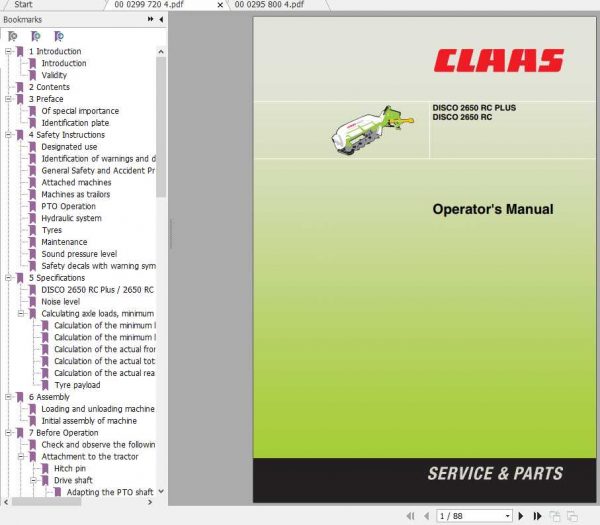Open the Tyres bookmark
The image size is (600, 525).
[x=52, y=230]
